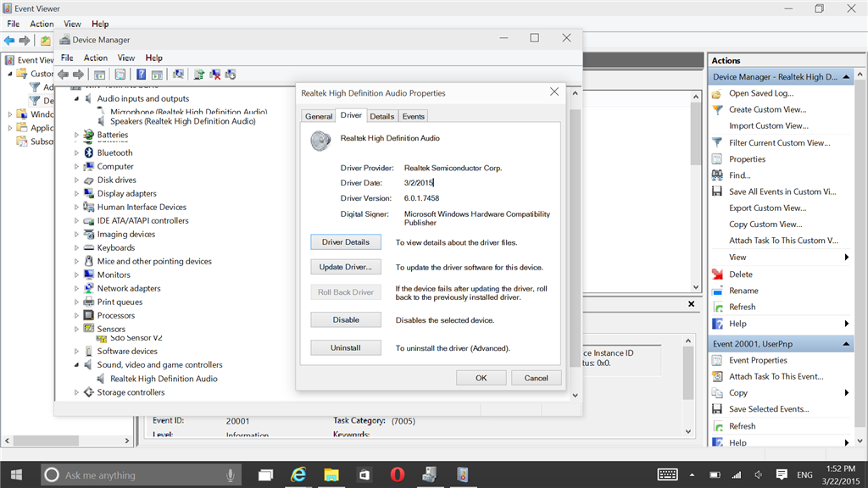
Task: Click Cancel in Realtek properties dialog
Action: click(536, 378)
